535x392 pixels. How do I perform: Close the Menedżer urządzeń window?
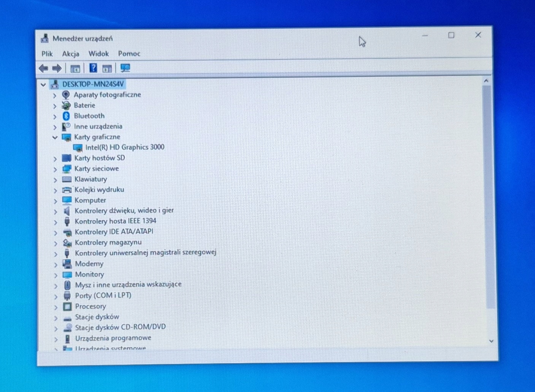click(x=478, y=35)
